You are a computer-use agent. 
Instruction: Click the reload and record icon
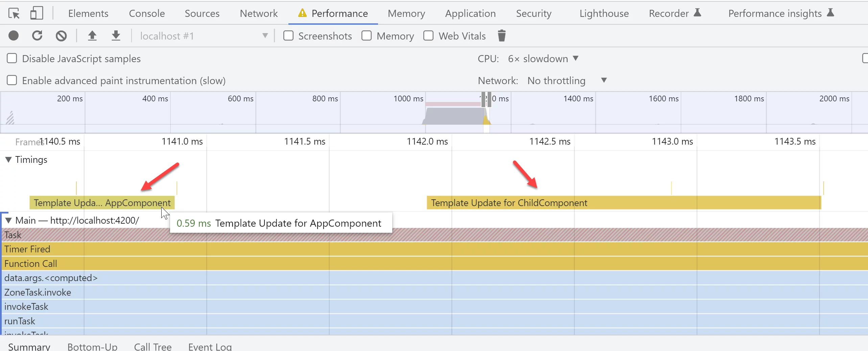37,35
